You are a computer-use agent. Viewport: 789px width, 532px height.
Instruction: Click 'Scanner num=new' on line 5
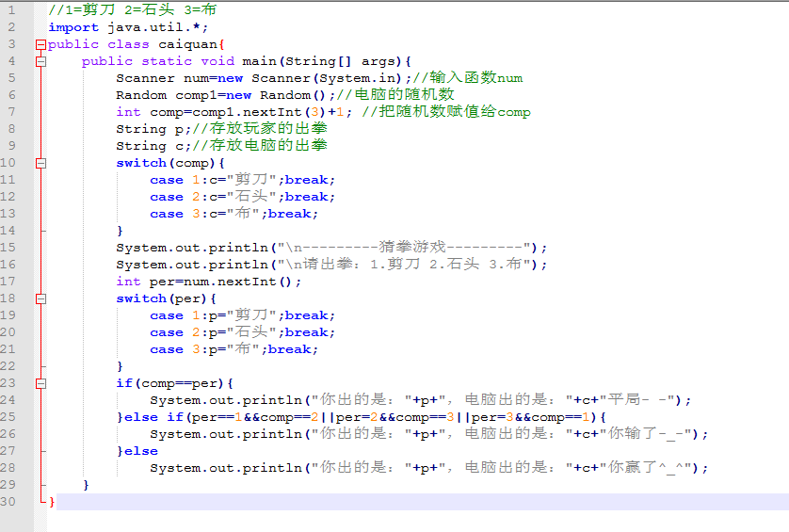tap(180, 78)
